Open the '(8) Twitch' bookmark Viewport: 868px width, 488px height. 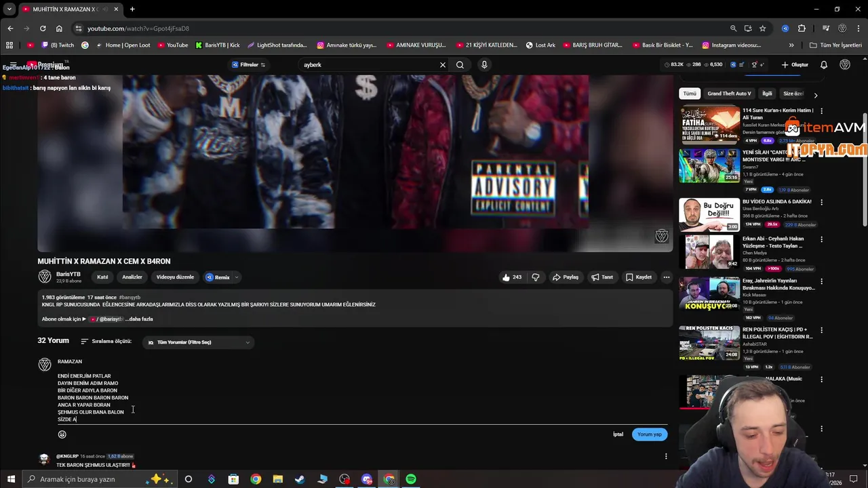tap(57, 45)
